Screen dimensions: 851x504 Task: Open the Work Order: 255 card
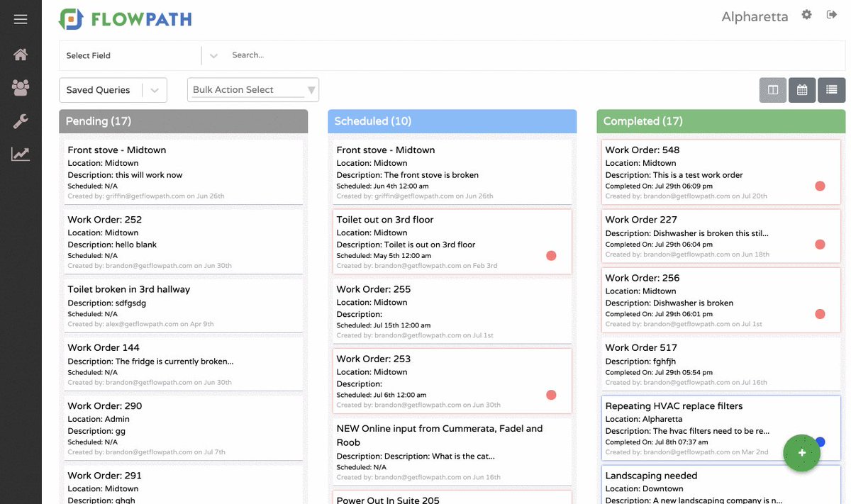tap(452, 310)
